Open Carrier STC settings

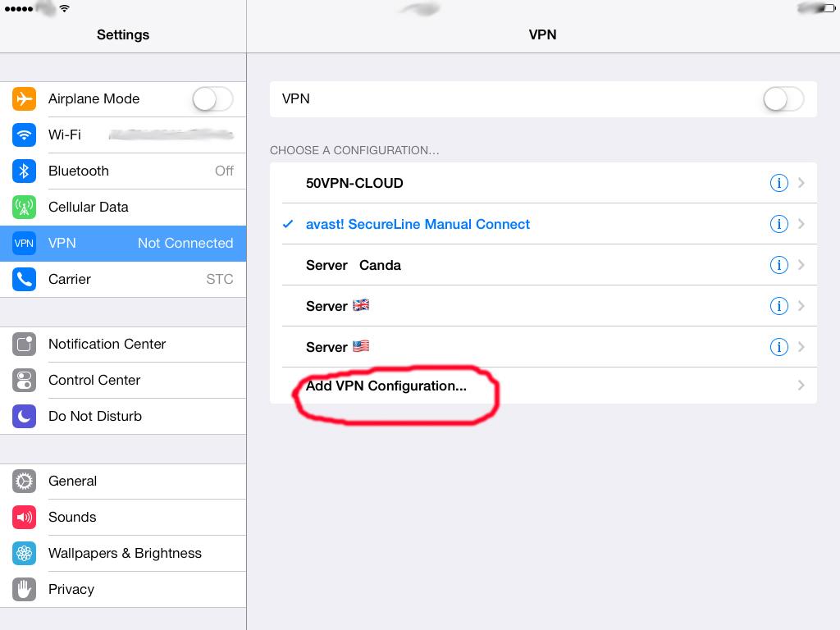tap(123, 279)
